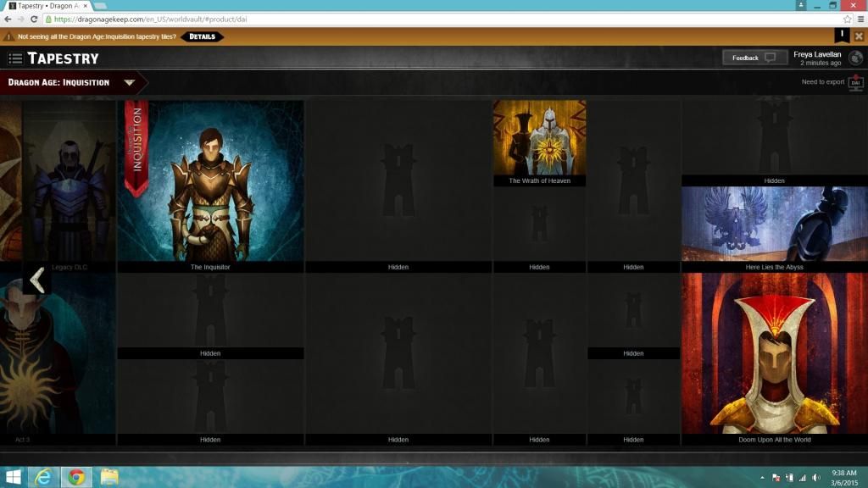Click the black bookmark flag icon
The height and width of the screenshot is (488, 868).
842,35
